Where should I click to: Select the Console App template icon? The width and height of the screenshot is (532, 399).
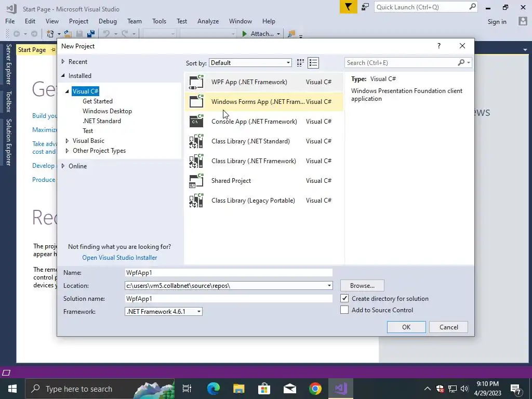[x=196, y=122]
